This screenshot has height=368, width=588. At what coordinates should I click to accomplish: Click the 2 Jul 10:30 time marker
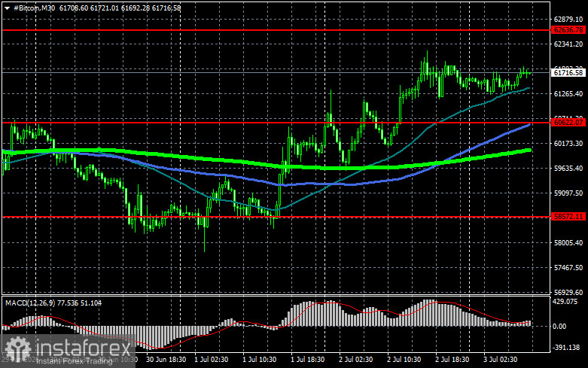pyautogui.click(x=404, y=360)
